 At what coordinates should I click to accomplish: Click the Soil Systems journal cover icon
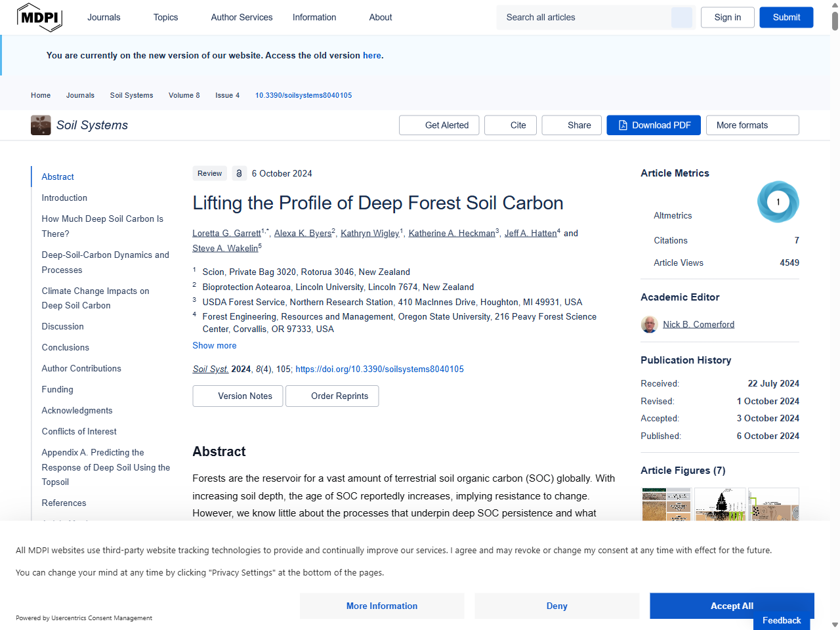[x=41, y=125]
